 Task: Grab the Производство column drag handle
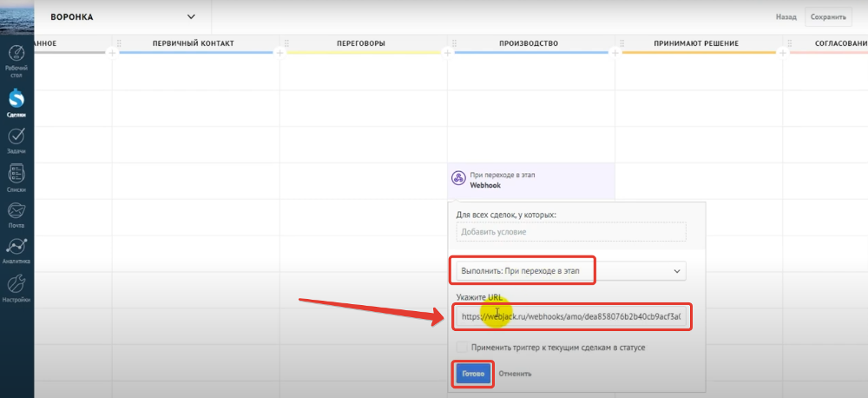[x=455, y=43]
